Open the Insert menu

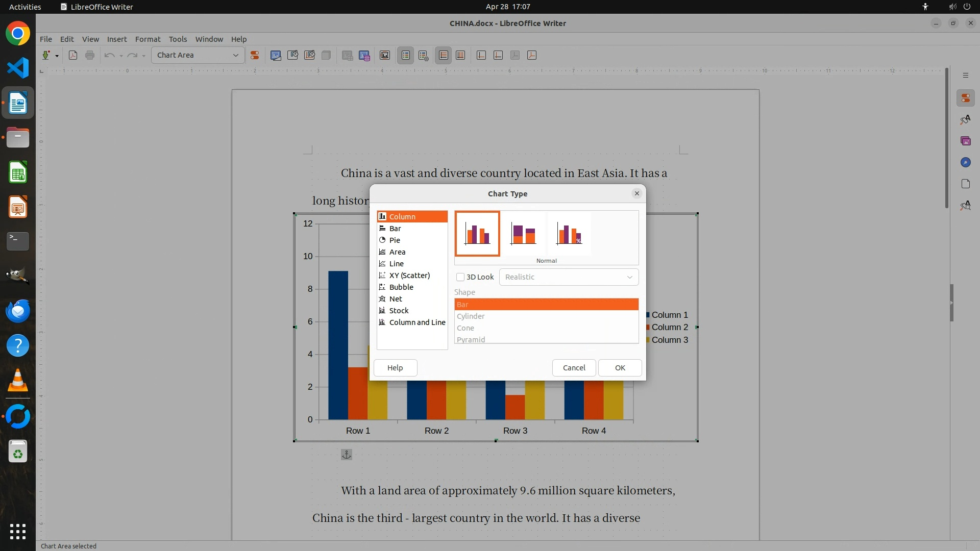pyautogui.click(x=116, y=39)
